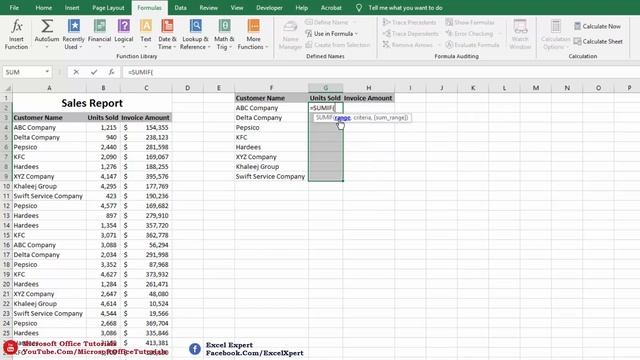This screenshot has height=360, width=640.
Task: Click Khaleej Group in row 10
Action: (x=49, y=186)
